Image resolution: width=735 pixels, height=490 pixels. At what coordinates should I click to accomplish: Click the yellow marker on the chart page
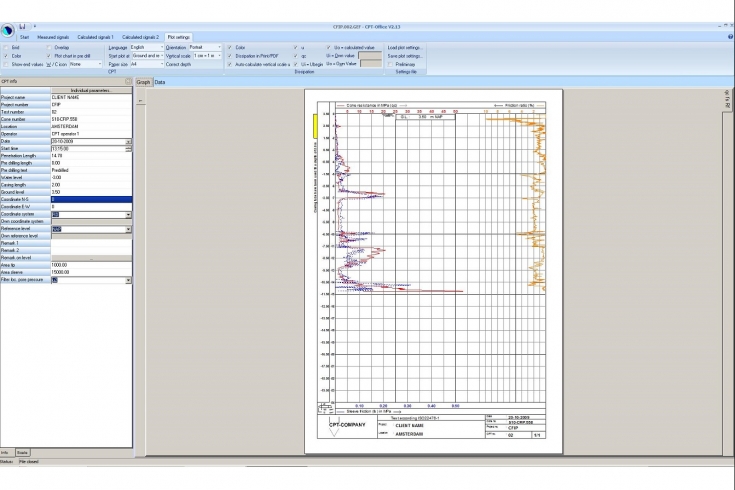click(x=316, y=126)
